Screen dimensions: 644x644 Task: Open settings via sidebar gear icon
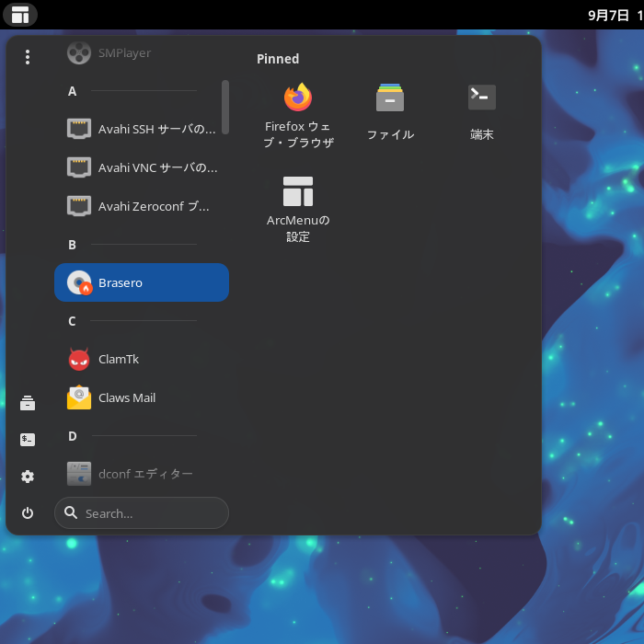click(x=28, y=477)
